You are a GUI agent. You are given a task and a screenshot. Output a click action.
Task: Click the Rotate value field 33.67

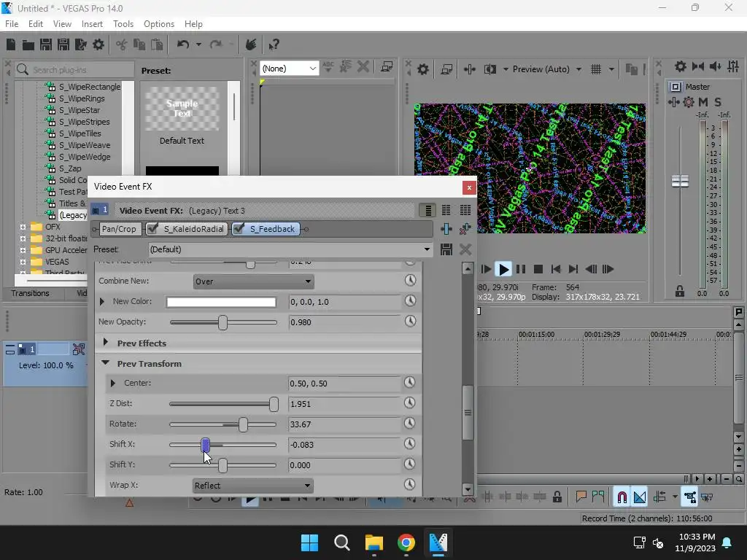point(344,424)
